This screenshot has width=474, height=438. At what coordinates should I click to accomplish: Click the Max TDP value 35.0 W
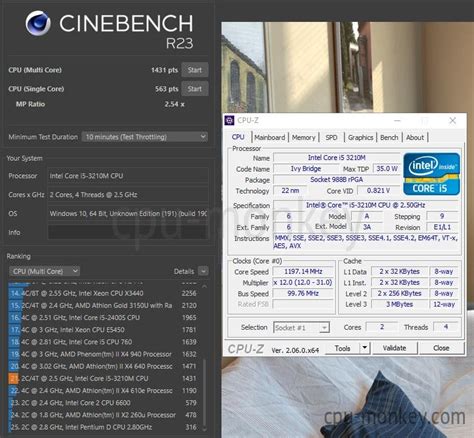click(387, 169)
